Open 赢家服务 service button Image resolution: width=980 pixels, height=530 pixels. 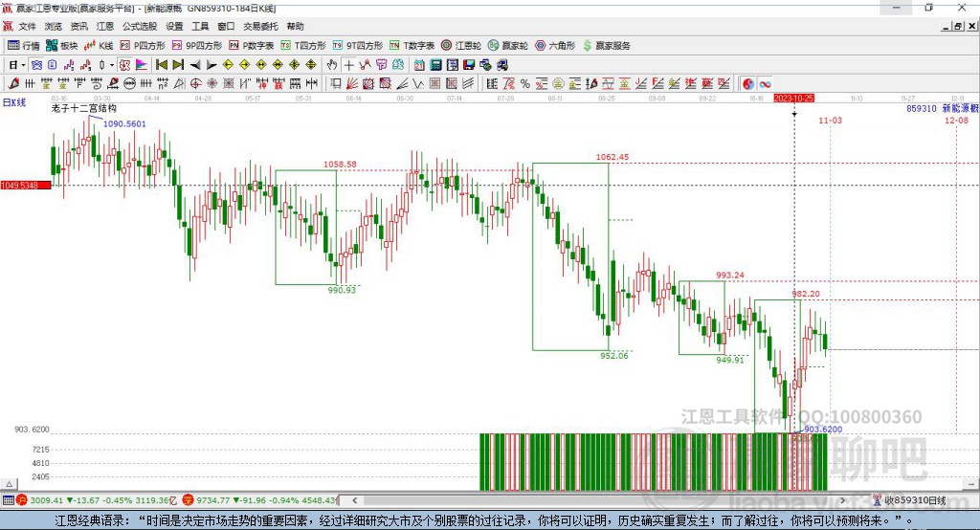(607, 46)
